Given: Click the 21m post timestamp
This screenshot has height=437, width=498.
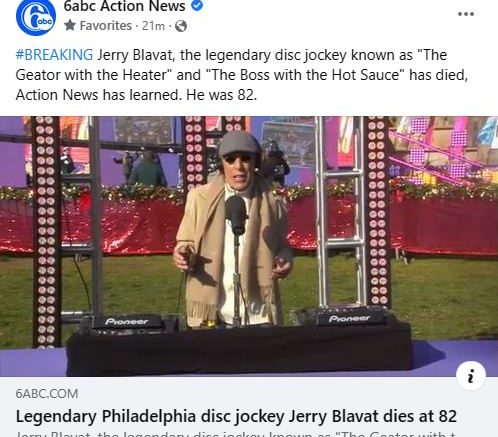Looking at the screenshot, I should click(x=153, y=26).
